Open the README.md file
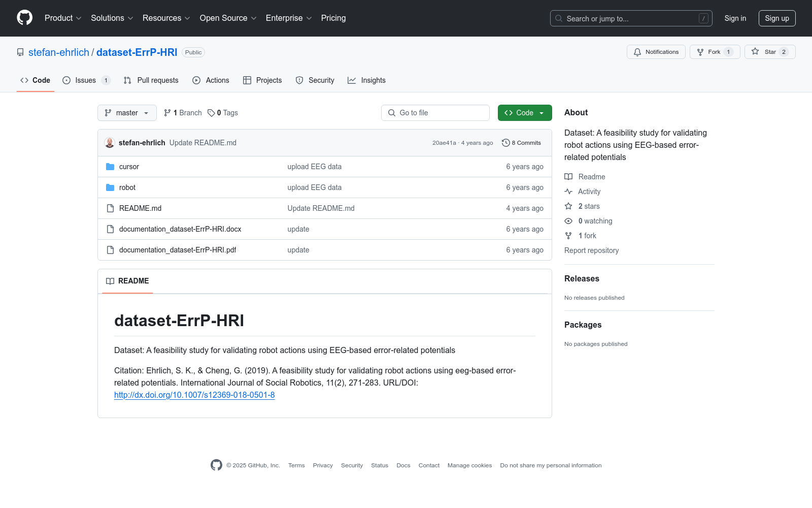812x508 pixels. tap(140, 208)
